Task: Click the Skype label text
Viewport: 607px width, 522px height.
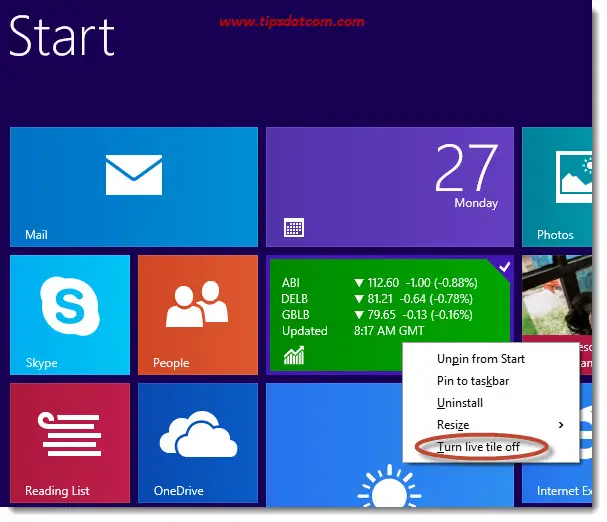Action: click(41, 363)
